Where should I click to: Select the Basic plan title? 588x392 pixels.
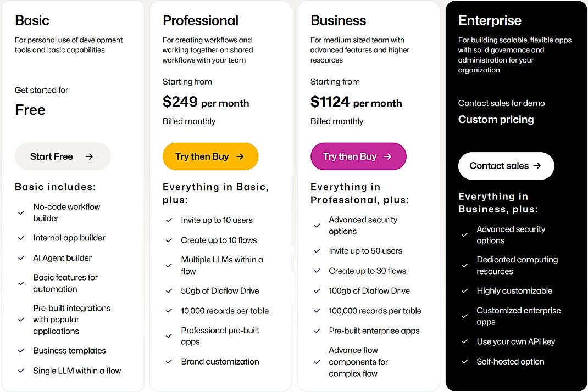coord(32,20)
